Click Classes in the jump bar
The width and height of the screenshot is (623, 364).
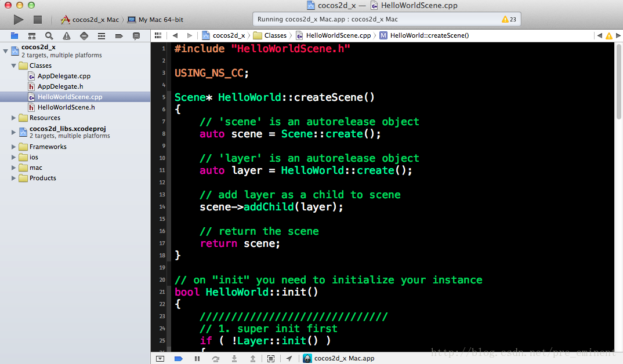click(270, 35)
